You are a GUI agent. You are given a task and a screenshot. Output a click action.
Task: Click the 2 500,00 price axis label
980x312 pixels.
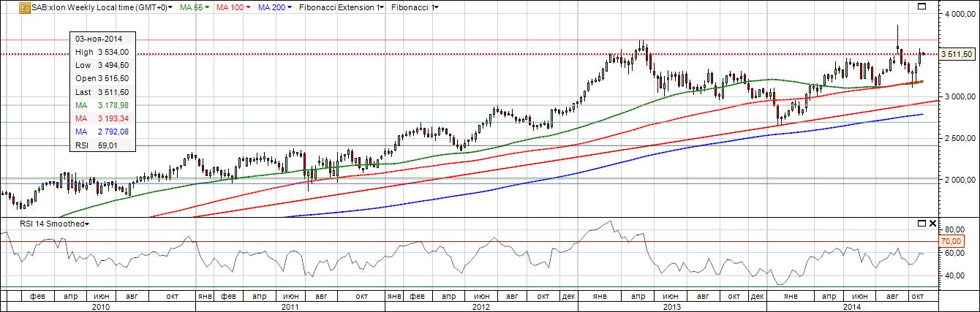coord(959,138)
